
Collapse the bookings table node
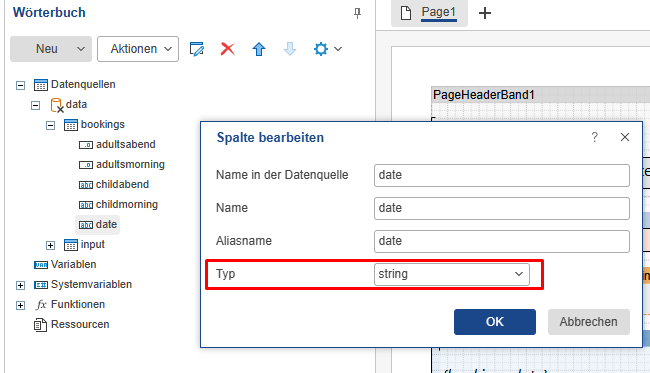(x=51, y=125)
